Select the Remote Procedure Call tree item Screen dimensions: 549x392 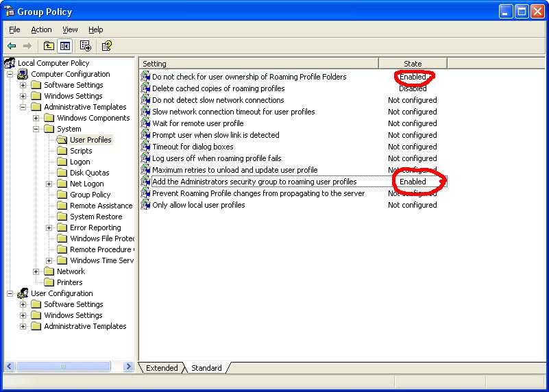pyautogui.click(x=102, y=249)
